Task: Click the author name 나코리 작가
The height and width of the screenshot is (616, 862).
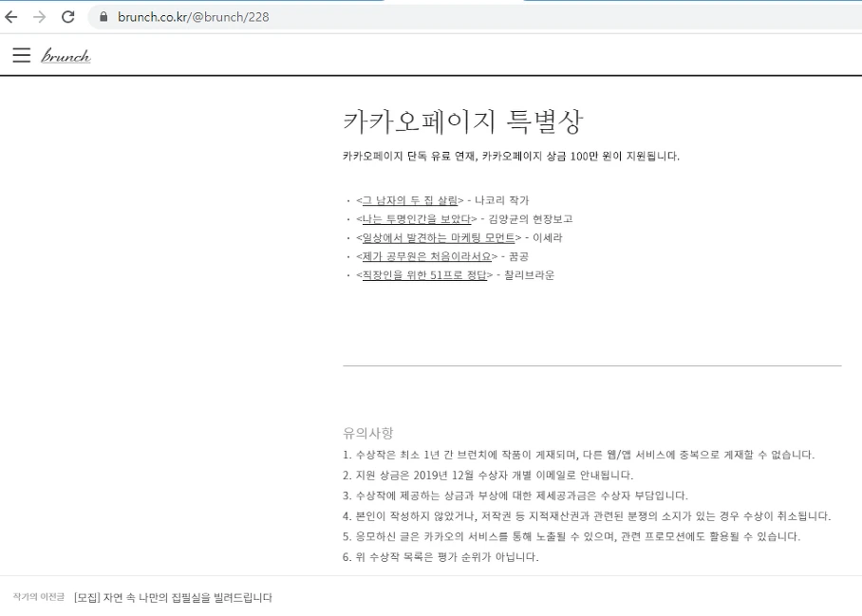Action: [501, 200]
